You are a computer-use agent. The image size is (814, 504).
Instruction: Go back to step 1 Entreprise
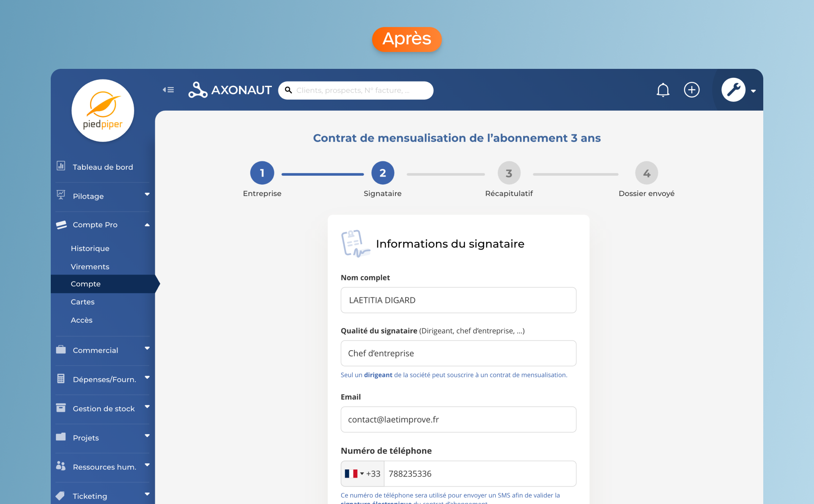point(262,173)
